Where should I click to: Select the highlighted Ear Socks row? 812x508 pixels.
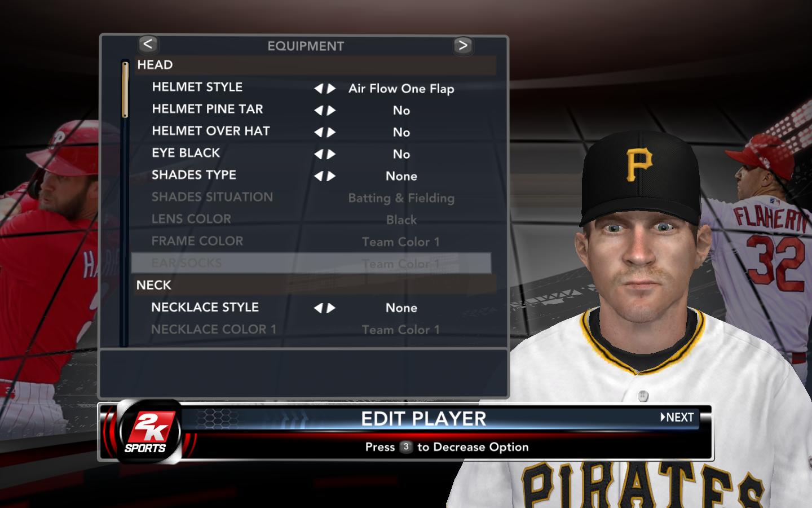[x=311, y=263]
